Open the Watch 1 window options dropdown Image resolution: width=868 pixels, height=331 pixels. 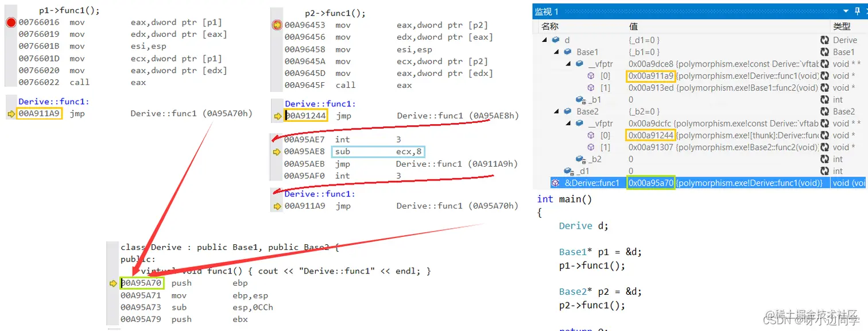point(846,11)
